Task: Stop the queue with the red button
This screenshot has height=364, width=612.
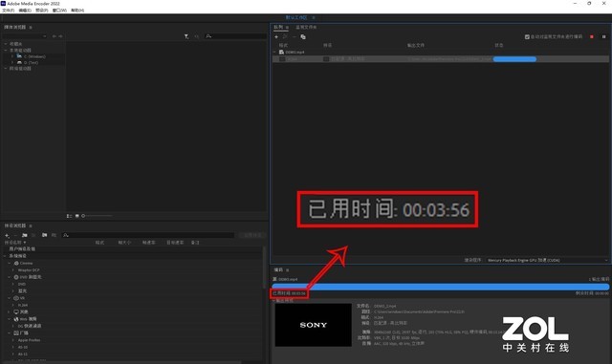Action: pyautogui.click(x=592, y=36)
